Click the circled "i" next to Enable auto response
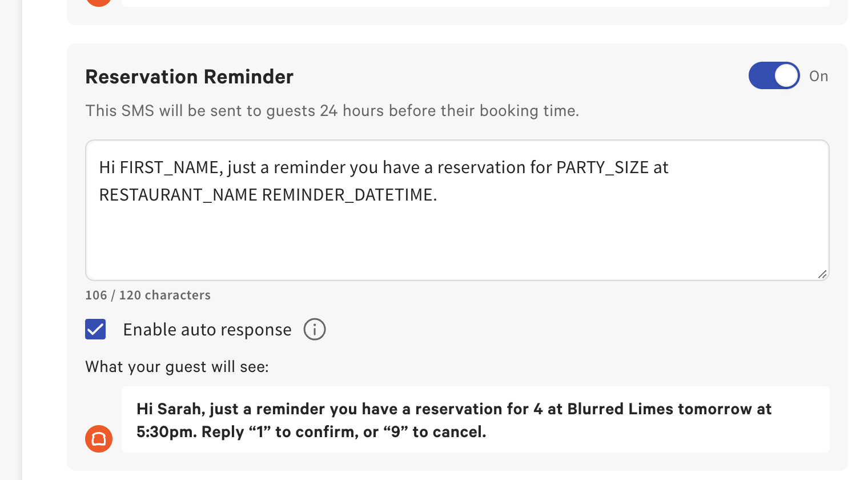 [x=314, y=329]
